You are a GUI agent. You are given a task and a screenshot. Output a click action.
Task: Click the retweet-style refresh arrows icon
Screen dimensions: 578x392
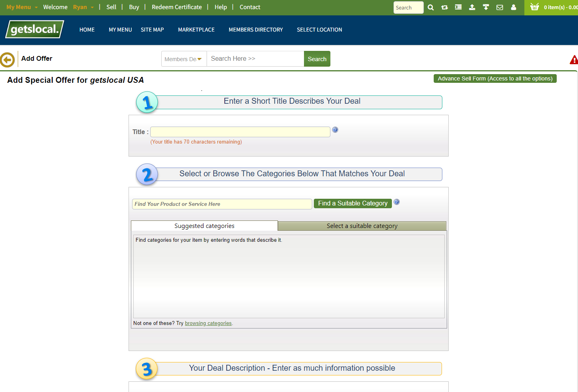coord(444,7)
